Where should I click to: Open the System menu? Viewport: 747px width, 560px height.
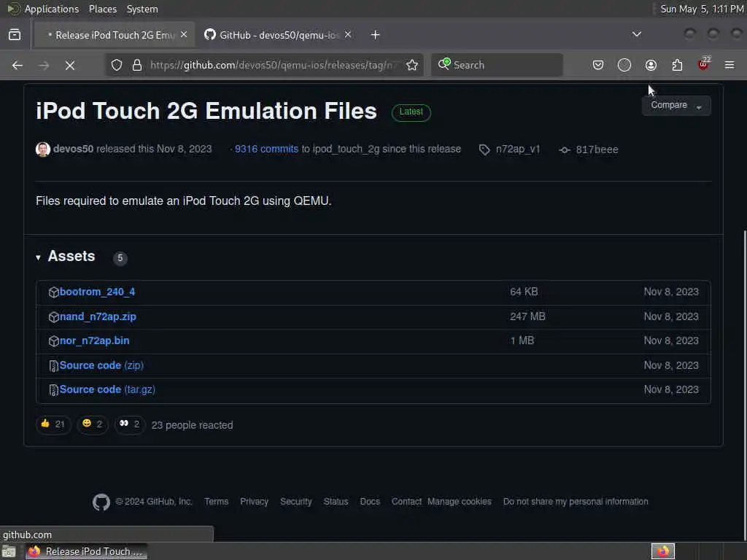[x=142, y=9]
